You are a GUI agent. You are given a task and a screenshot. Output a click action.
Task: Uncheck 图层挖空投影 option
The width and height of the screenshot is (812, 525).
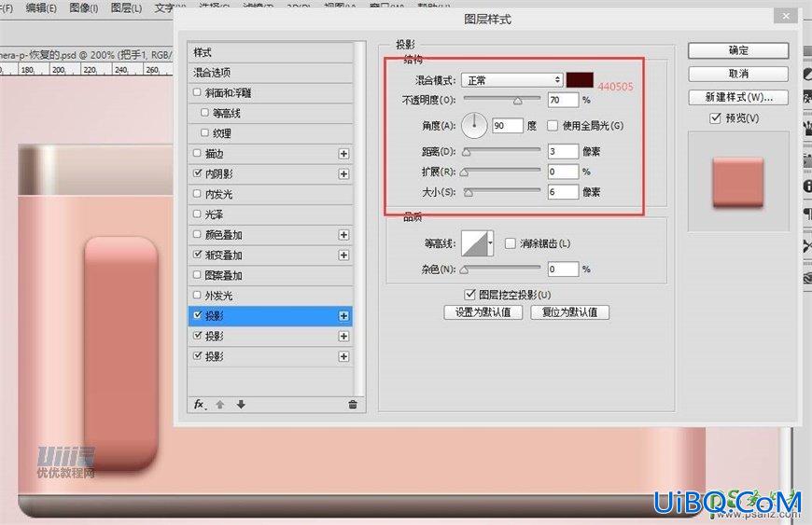(x=469, y=295)
